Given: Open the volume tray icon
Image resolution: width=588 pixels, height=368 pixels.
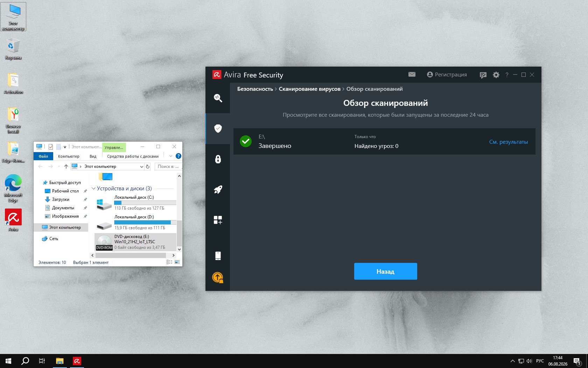Looking at the screenshot, I should click(x=529, y=361).
